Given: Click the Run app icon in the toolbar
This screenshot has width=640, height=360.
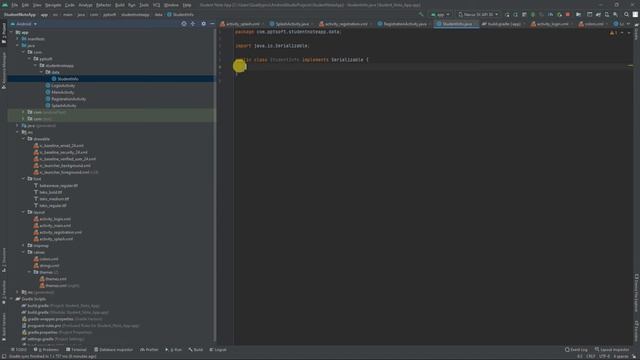Looking at the screenshot, I should (x=507, y=14).
